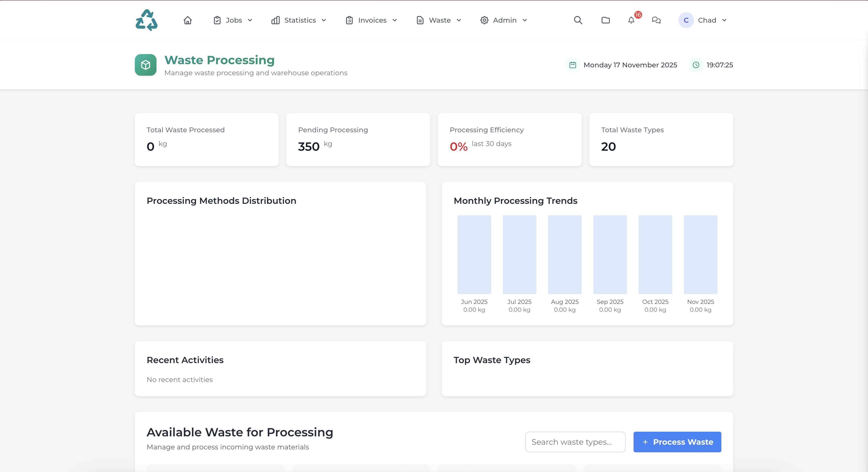The image size is (868, 472).
Task: Select the Waste menu item
Action: 438,20
